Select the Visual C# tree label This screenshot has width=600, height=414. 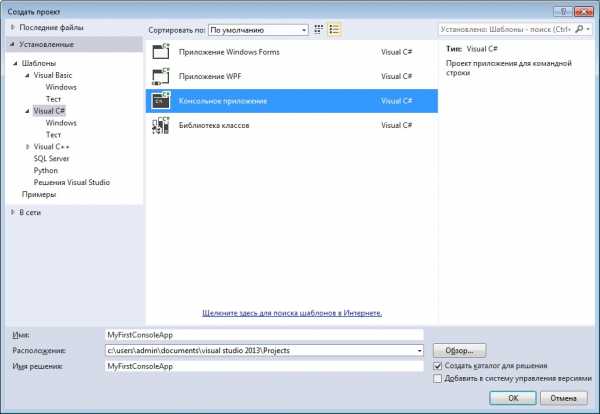(49, 111)
